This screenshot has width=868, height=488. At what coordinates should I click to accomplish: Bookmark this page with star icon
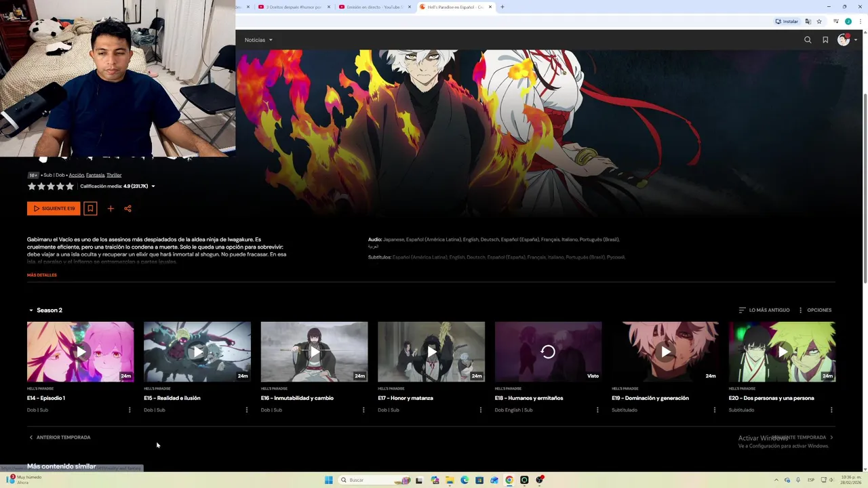tap(819, 22)
